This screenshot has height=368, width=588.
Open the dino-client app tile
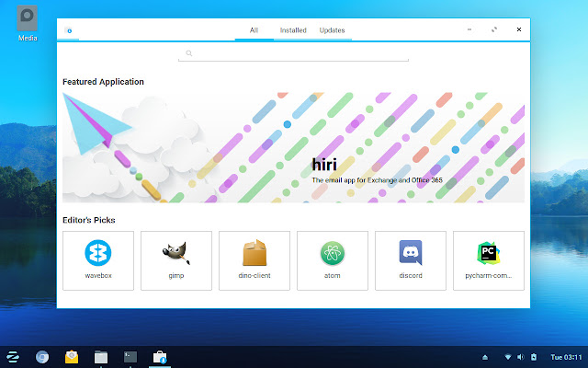[x=254, y=260]
